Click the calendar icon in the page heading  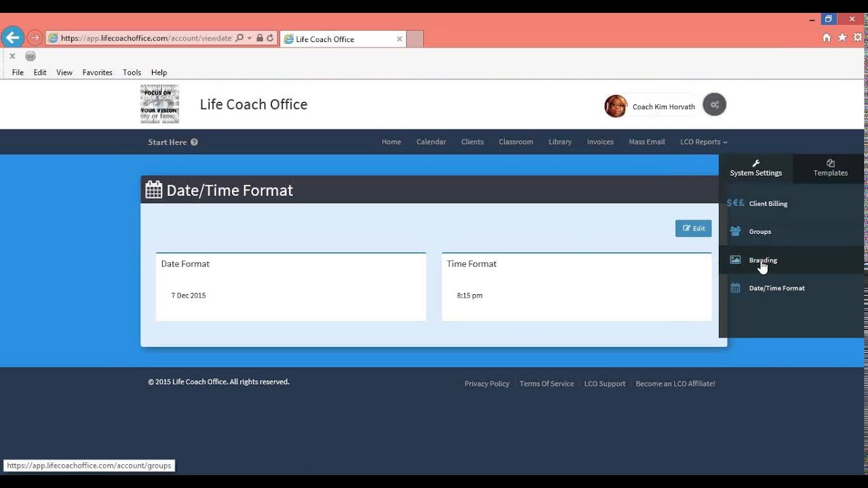coord(154,190)
